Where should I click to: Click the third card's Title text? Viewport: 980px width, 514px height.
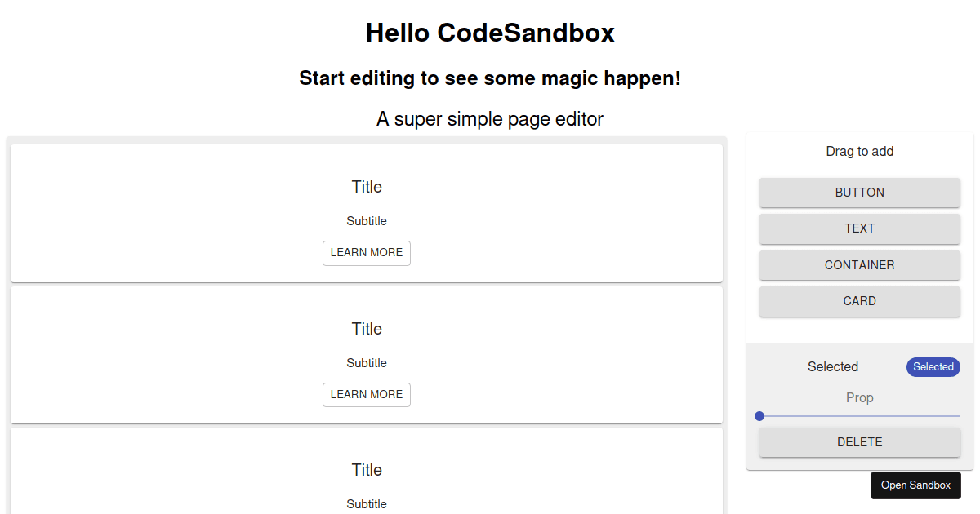coord(366,470)
